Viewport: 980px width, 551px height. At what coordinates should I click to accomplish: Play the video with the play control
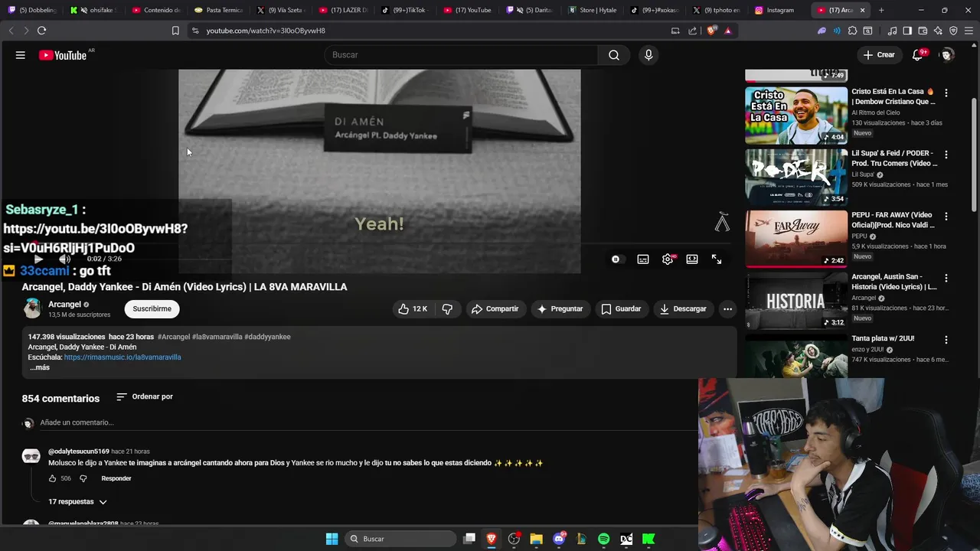click(x=38, y=259)
